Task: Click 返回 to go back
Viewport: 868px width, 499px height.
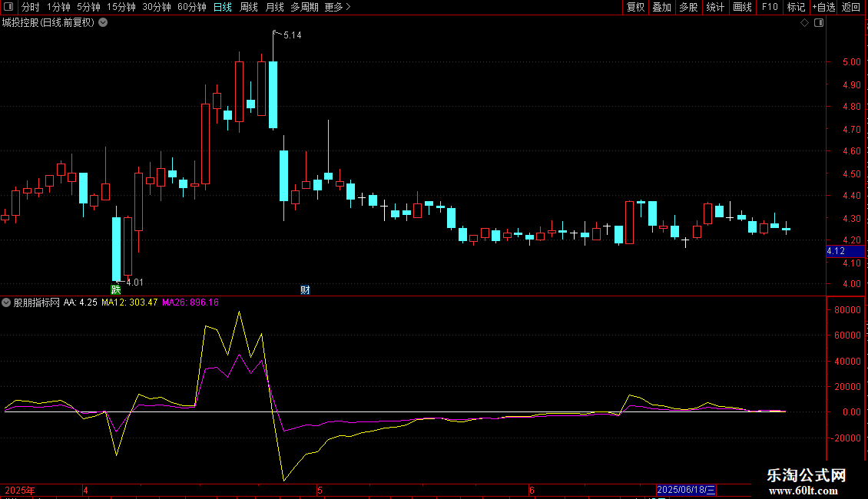Action: pyautogui.click(x=851, y=7)
